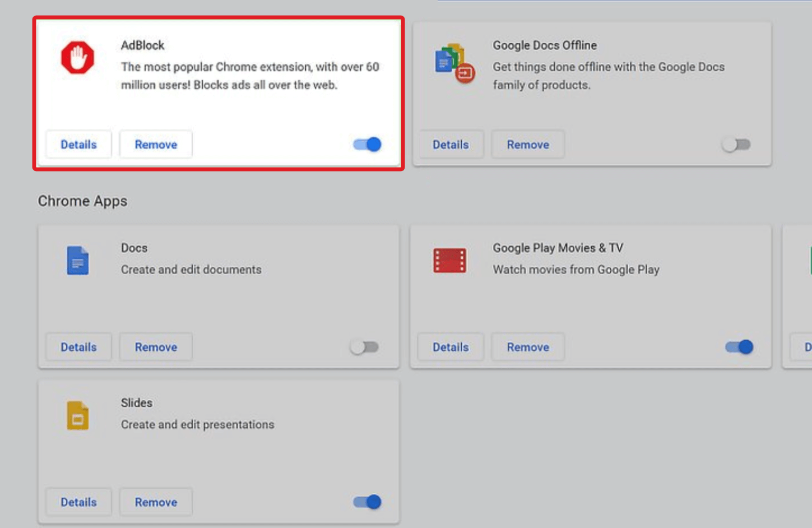Viewport: 812px width, 528px height.
Task: Click the Google Docs Offline icon
Action: [454, 63]
